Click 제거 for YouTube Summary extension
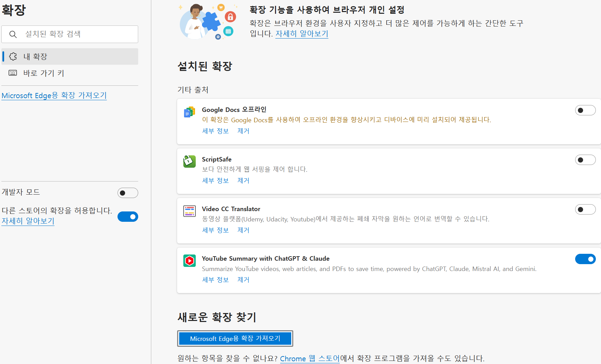Image resolution: width=601 pixels, height=364 pixels. click(x=243, y=280)
